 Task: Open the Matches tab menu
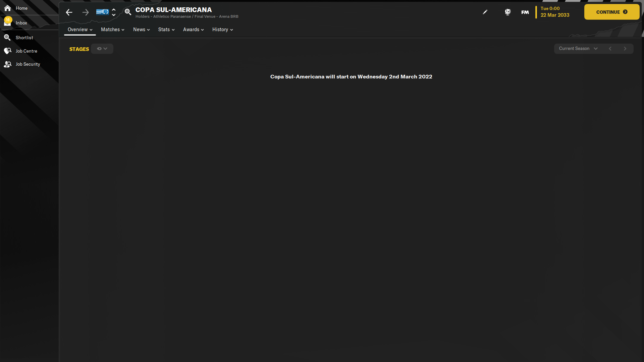113,29
